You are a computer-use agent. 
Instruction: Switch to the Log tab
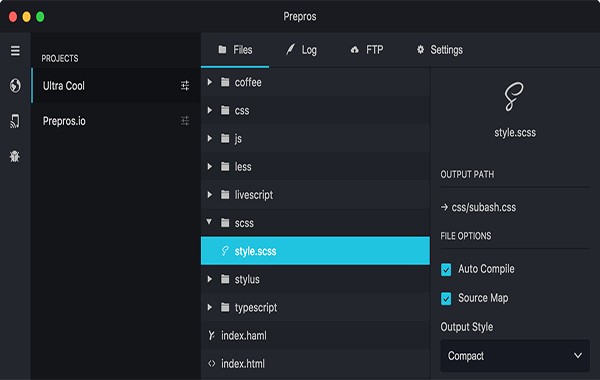(302, 50)
